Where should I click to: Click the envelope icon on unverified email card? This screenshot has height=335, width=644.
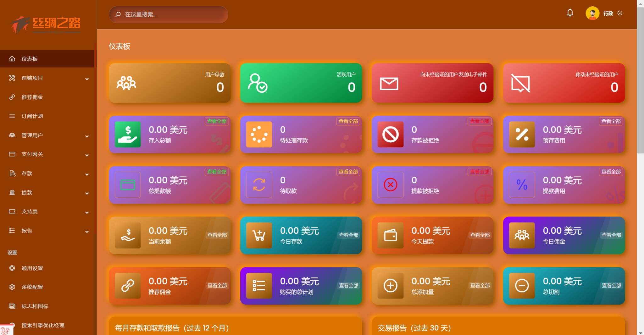coord(389,84)
